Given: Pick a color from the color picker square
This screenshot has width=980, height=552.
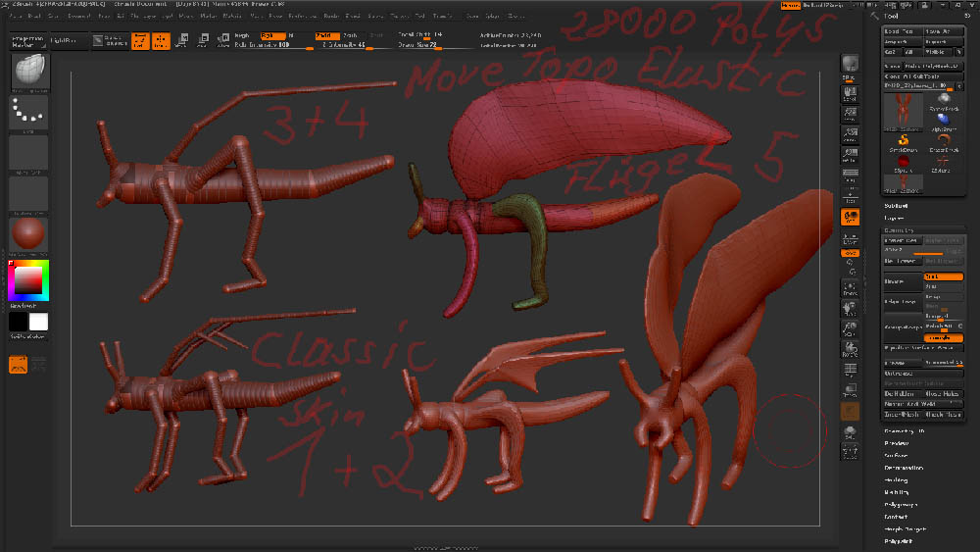Looking at the screenshot, I should point(27,282).
